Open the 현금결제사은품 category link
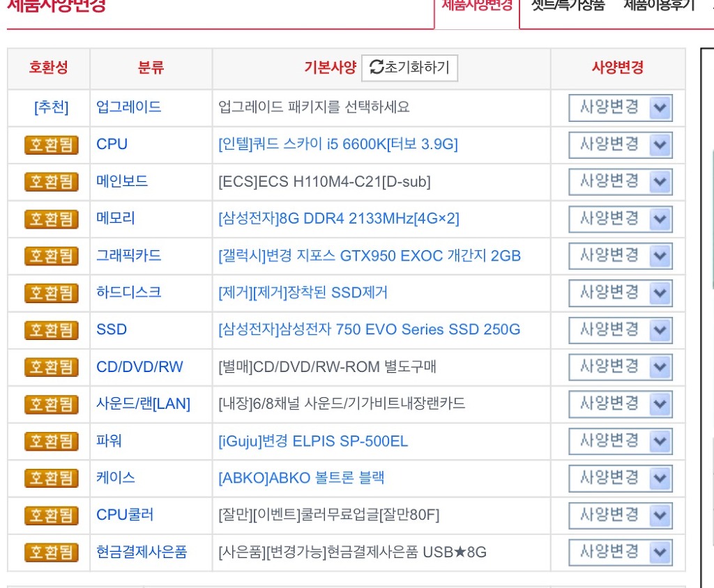The width and height of the screenshot is (714, 588). (142, 552)
